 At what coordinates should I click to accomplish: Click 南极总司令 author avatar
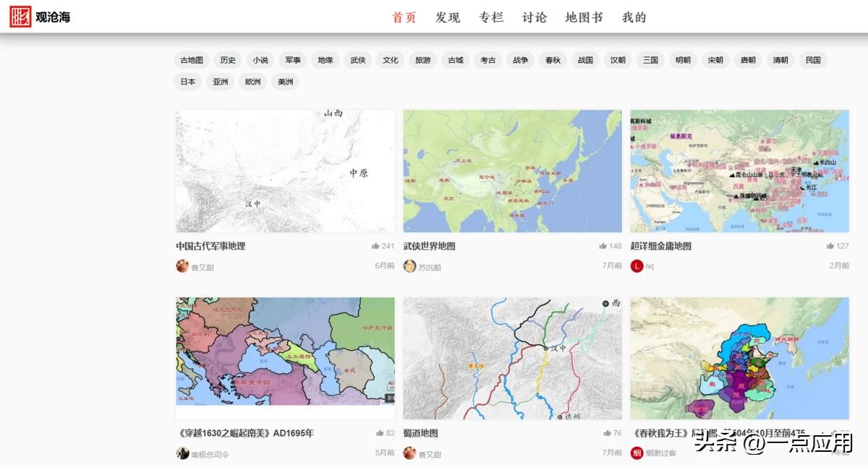(x=182, y=453)
